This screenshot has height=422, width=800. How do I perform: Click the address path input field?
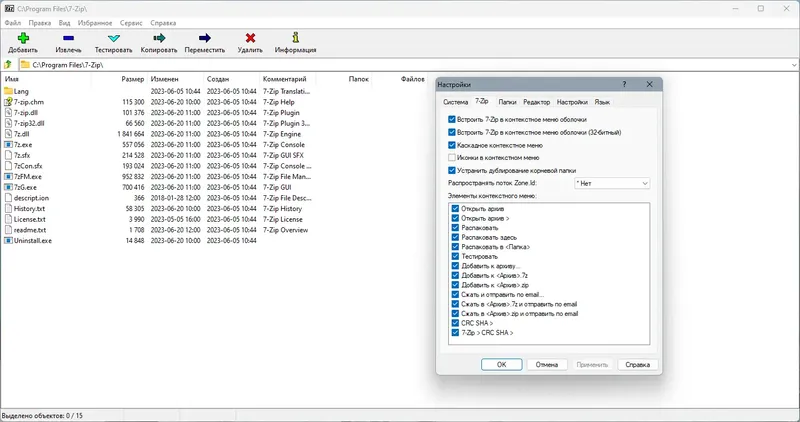click(408, 65)
